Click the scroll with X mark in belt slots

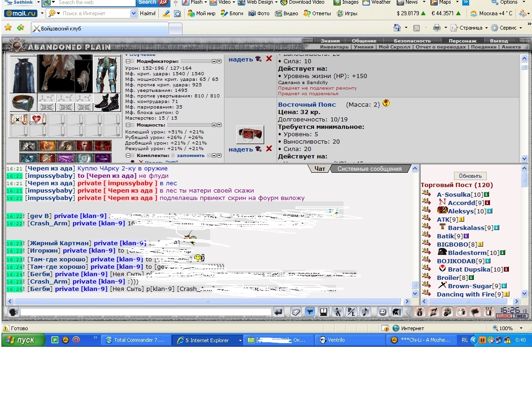(x=19, y=120)
